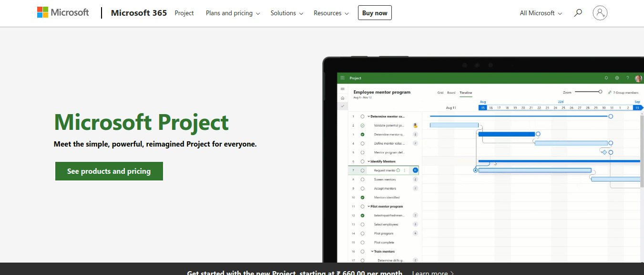
Task: Mark Define mentor roles task complete
Action: point(363,143)
